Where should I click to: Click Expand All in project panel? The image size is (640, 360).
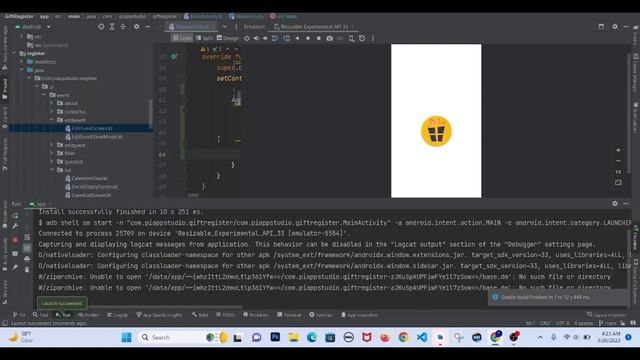click(x=112, y=27)
